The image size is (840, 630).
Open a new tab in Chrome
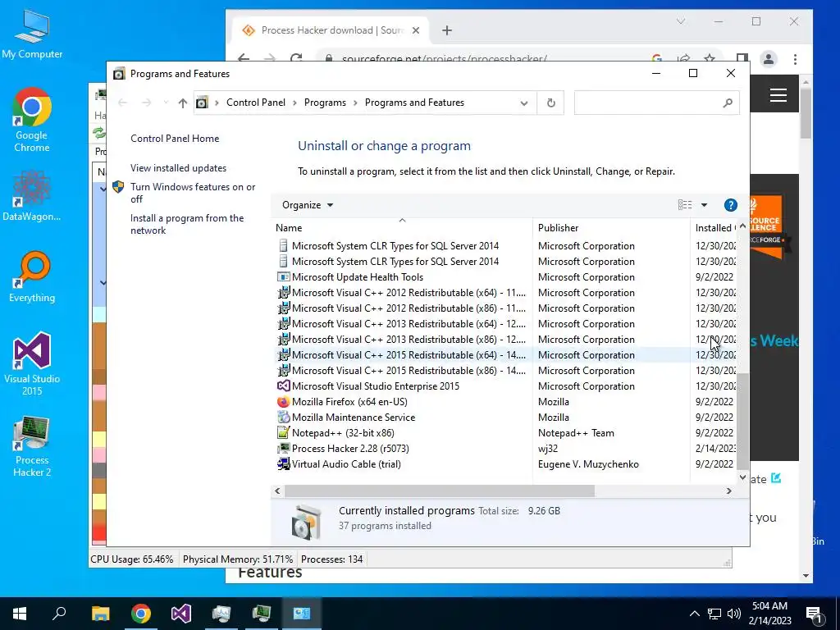point(447,30)
